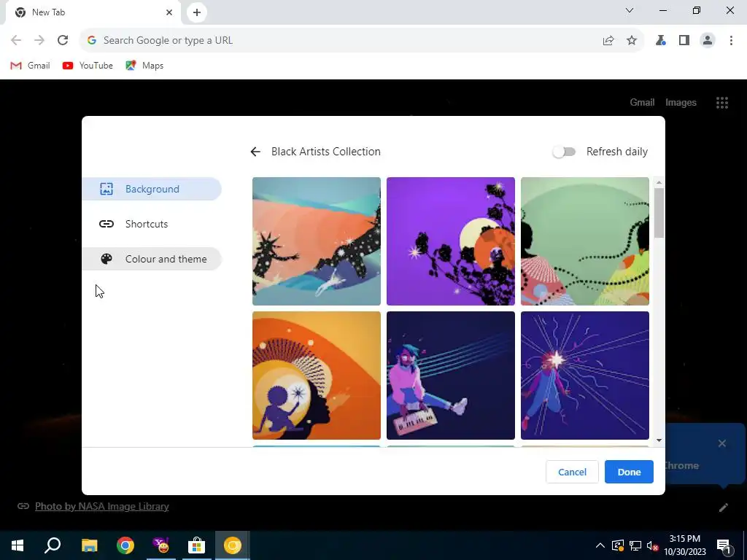Open the Photo by NASA Image Library link
The width and height of the screenshot is (747, 560).
click(x=102, y=506)
